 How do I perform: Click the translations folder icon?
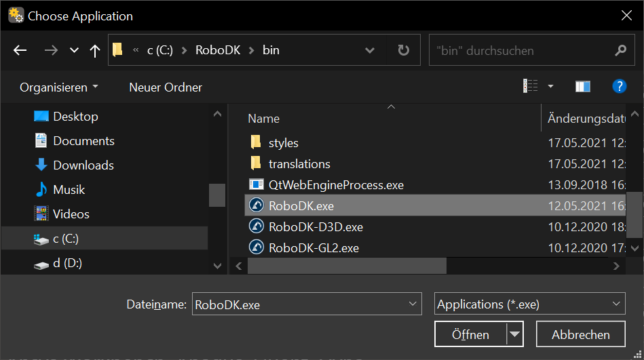pyautogui.click(x=255, y=163)
